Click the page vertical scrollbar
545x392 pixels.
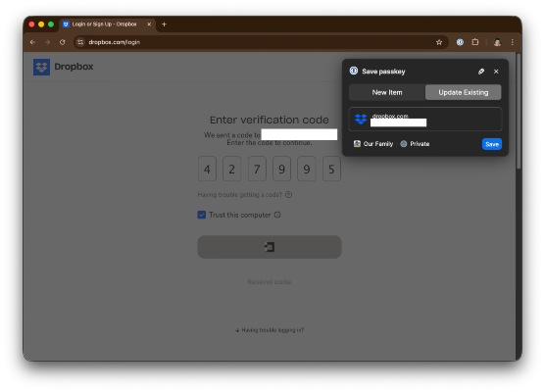[x=519, y=111]
